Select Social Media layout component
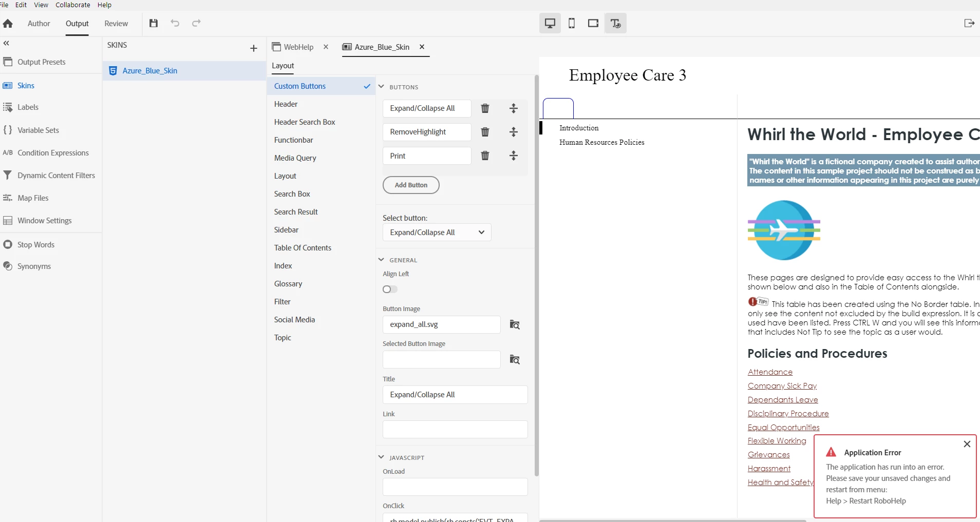 (322, 320)
